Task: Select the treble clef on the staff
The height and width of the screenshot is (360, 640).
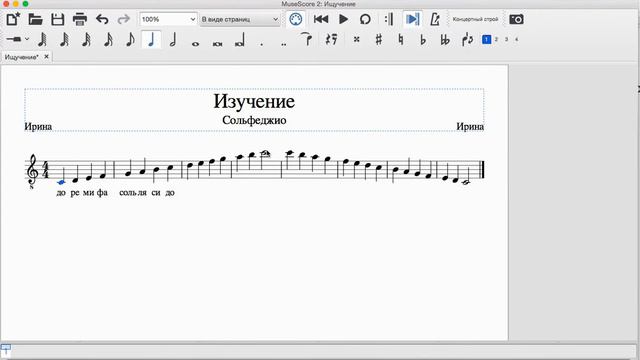Action: pos(32,169)
